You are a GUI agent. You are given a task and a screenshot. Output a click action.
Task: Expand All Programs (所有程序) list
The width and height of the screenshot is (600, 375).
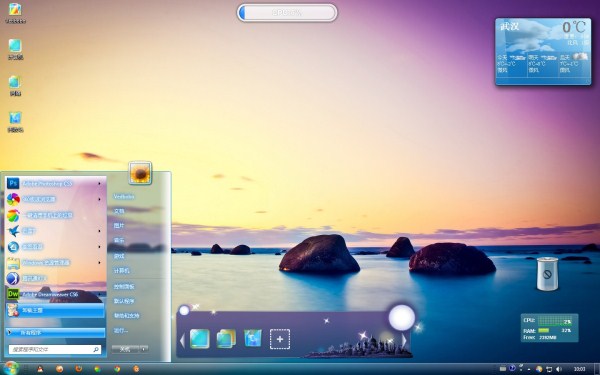click(x=55, y=333)
